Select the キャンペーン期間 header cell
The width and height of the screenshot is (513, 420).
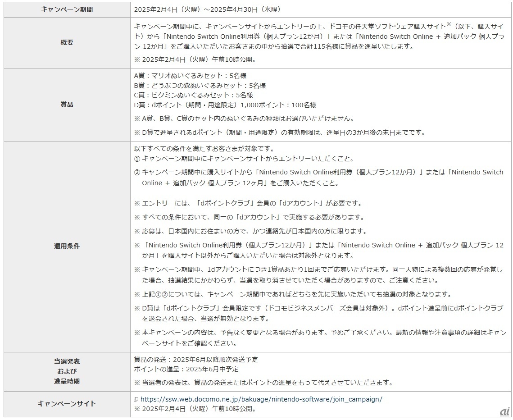67,9
